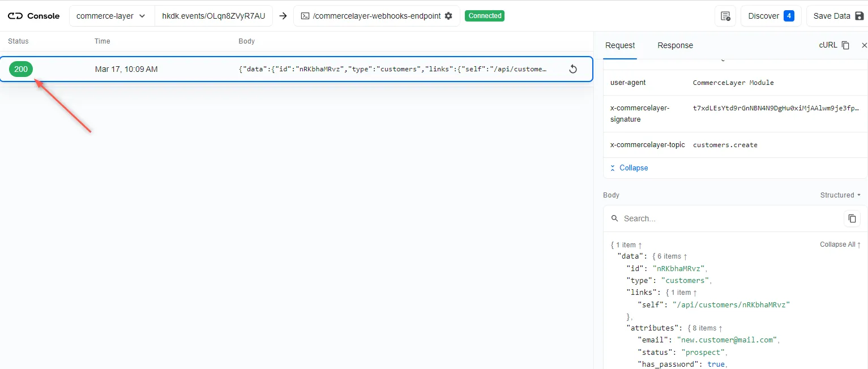Close the request details panel
Screen dimensions: 868x369
point(864,45)
